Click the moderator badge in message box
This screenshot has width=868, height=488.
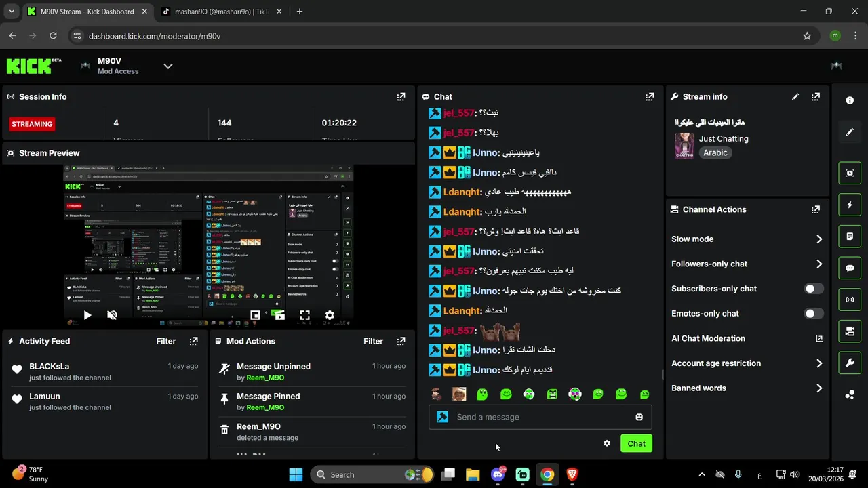click(443, 417)
